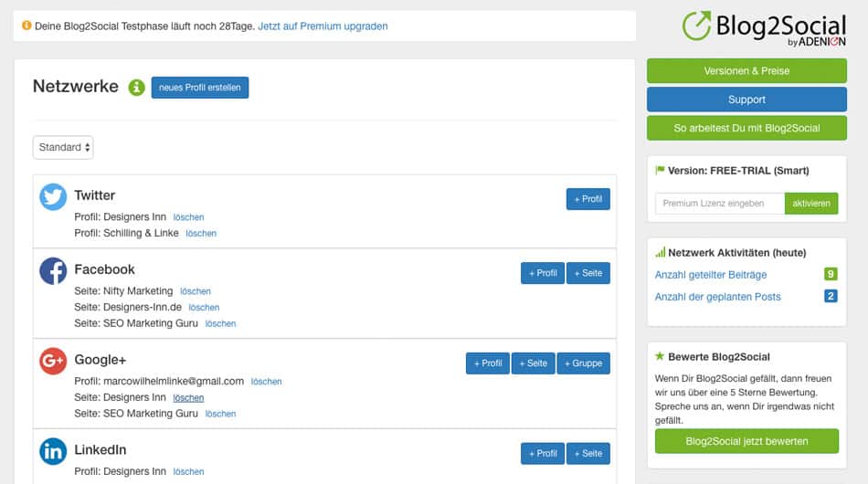This screenshot has width=868, height=484.
Task: Click the Twitter bird icon
Action: pos(53,197)
